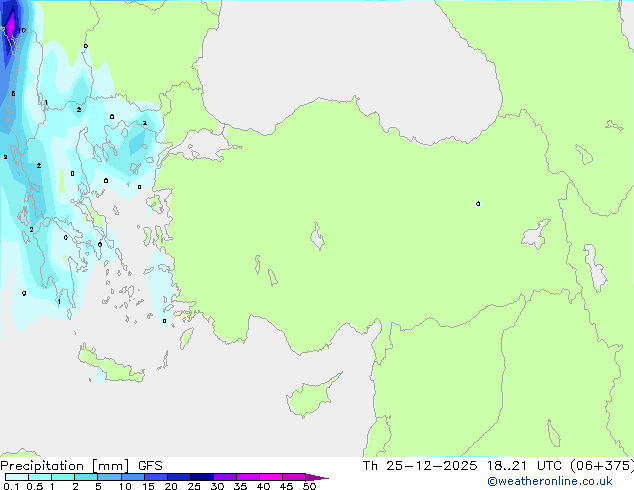Click the '30' legend scale label
This screenshot has height=490, width=634.
pyautogui.click(x=217, y=486)
